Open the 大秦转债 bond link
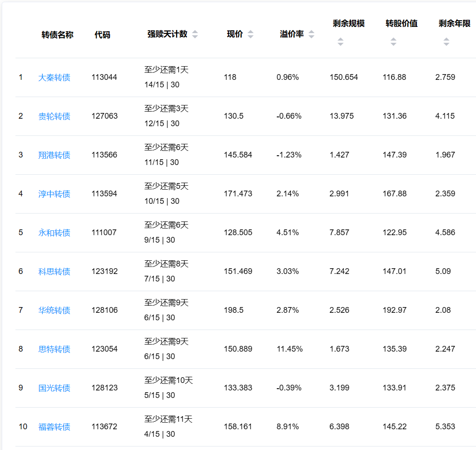The width and height of the screenshot is (476, 450). click(x=54, y=78)
